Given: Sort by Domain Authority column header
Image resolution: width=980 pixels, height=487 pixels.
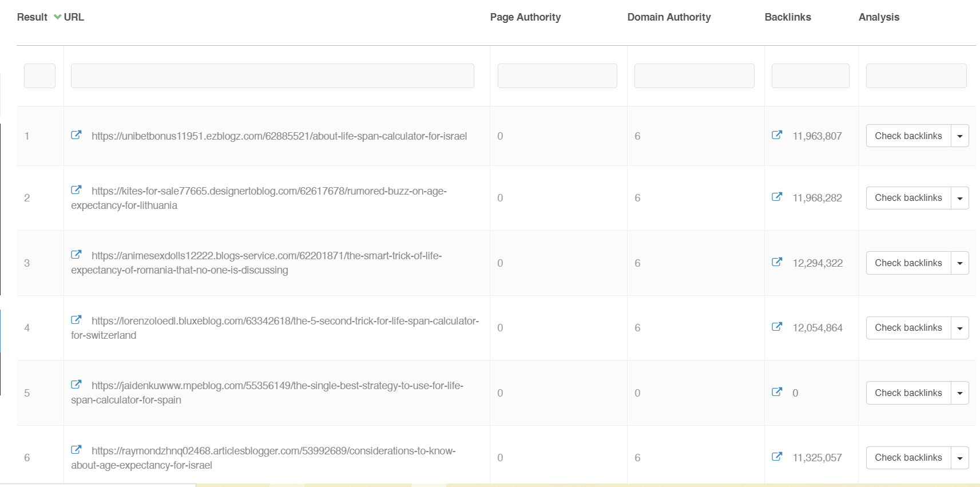Looking at the screenshot, I should (669, 17).
